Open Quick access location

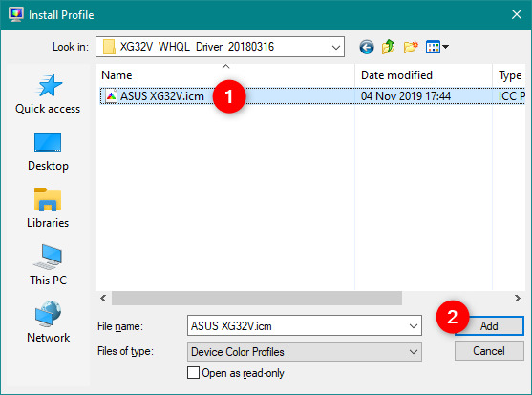48,94
